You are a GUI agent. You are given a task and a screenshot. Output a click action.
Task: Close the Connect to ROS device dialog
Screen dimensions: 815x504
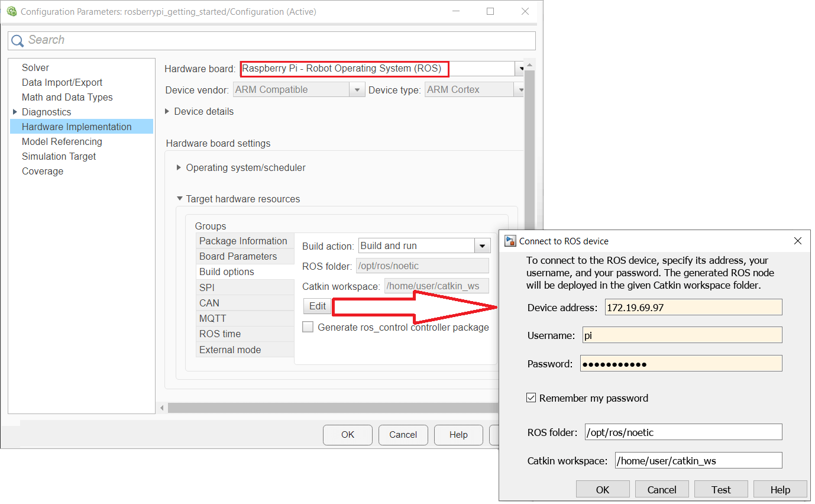pyautogui.click(x=797, y=241)
